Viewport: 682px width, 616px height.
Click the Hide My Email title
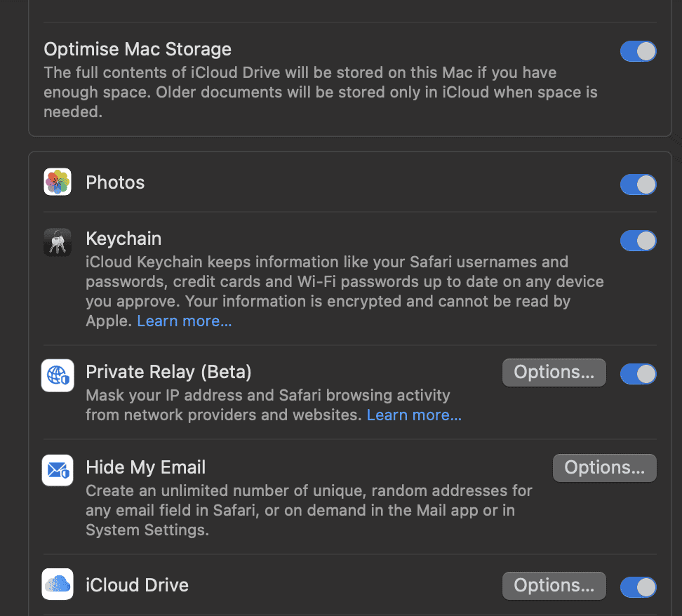tap(146, 467)
